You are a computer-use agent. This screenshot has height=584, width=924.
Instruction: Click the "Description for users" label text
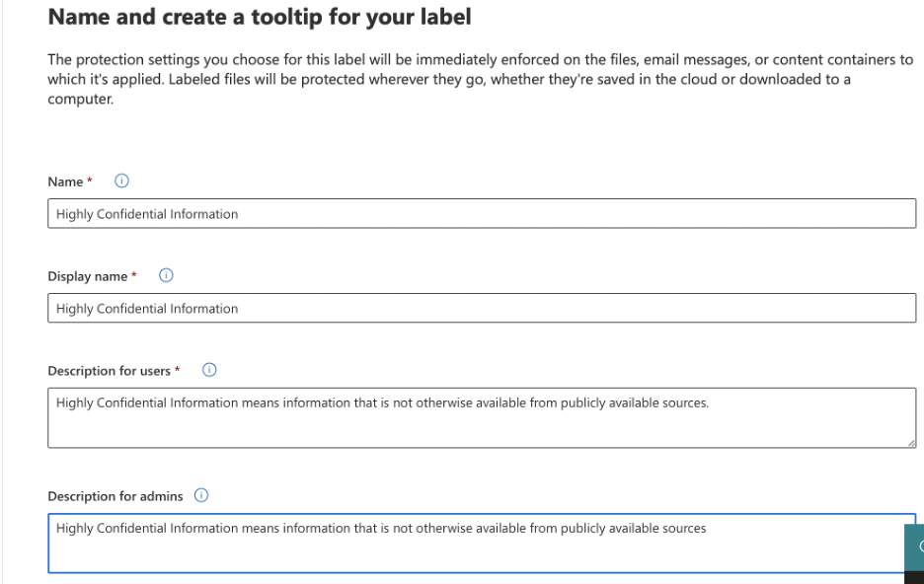click(110, 372)
